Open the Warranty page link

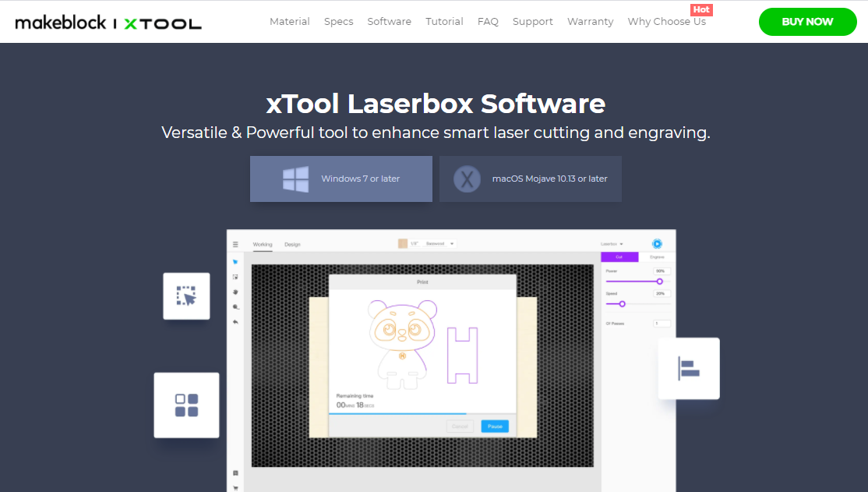point(590,22)
